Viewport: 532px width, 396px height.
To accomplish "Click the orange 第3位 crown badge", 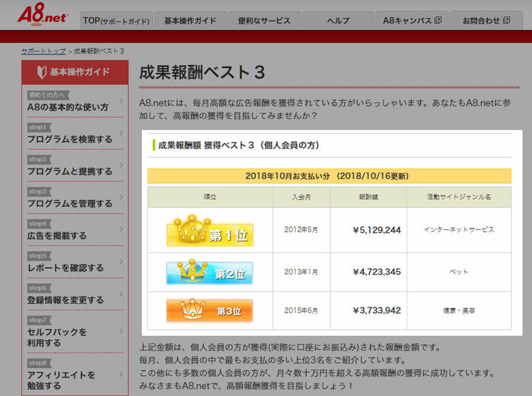I will coord(210,310).
